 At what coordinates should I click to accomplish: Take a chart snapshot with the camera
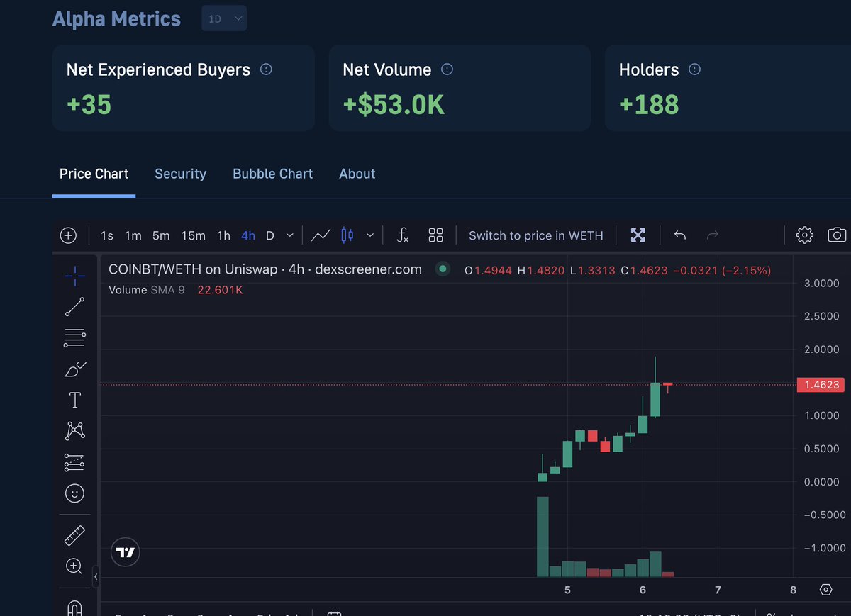[x=837, y=235]
